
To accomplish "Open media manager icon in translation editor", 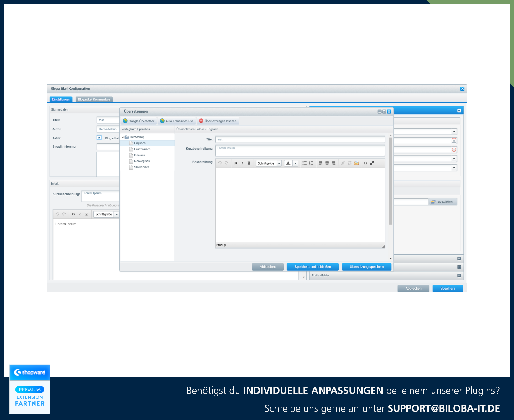I will 356,163.
